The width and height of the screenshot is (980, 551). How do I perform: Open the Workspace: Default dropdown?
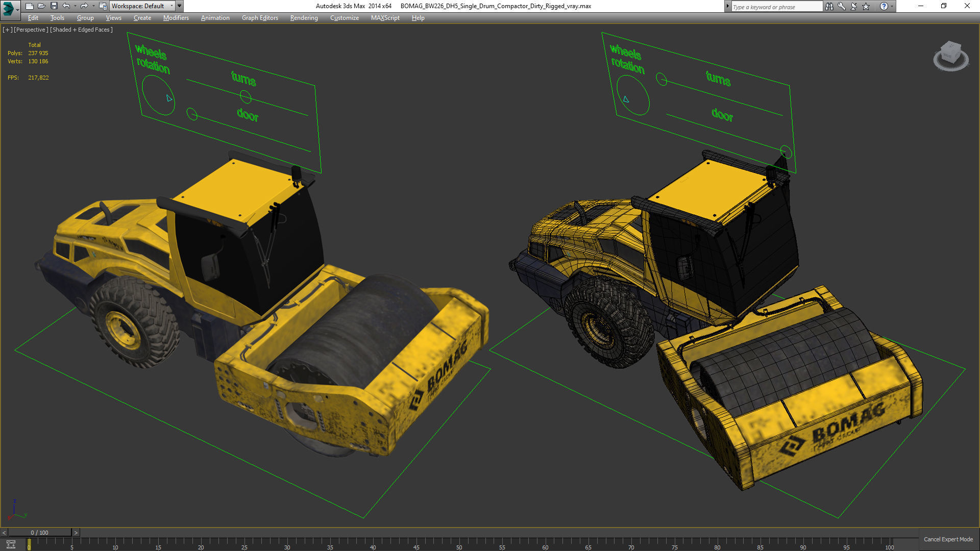(x=142, y=6)
